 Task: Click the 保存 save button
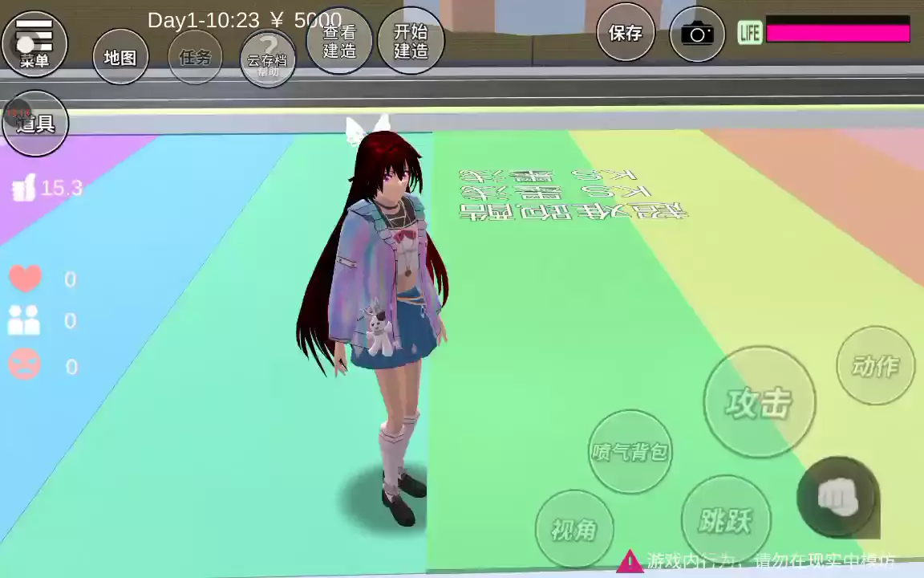pyautogui.click(x=626, y=33)
